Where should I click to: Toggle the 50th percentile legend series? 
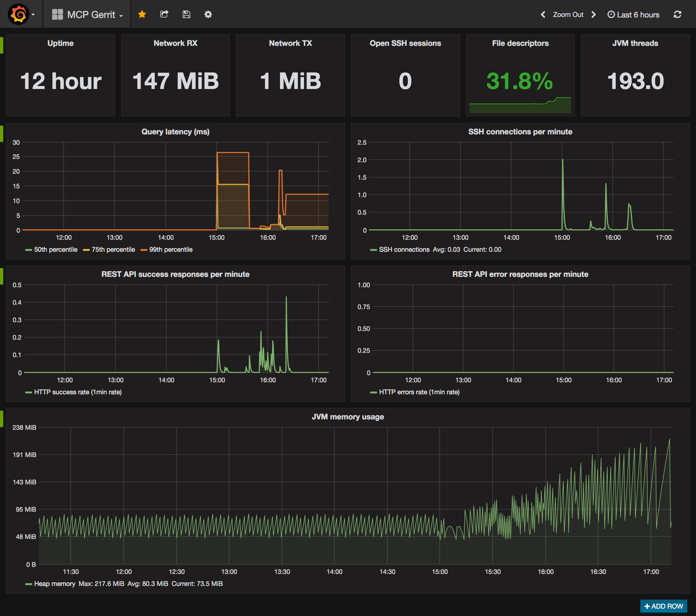tap(55, 250)
